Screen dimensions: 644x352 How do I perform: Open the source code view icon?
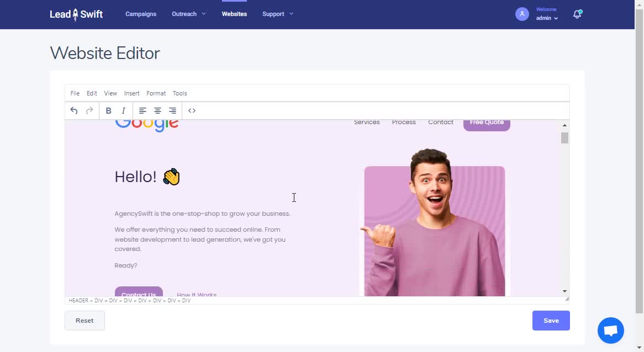click(x=192, y=110)
